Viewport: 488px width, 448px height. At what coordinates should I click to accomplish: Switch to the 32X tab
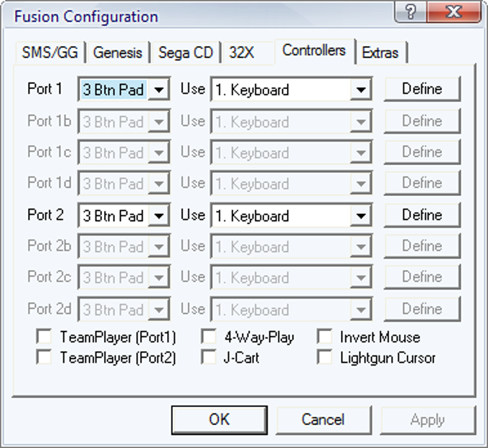coord(241,52)
